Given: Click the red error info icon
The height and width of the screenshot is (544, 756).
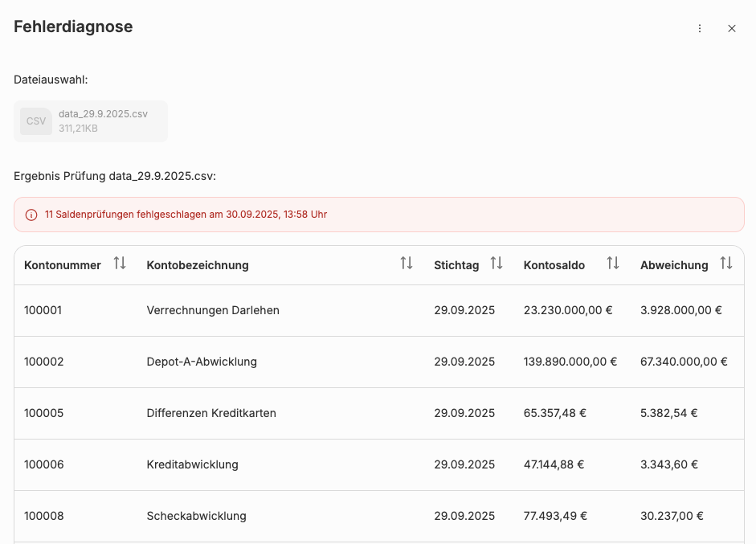Looking at the screenshot, I should (x=31, y=215).
